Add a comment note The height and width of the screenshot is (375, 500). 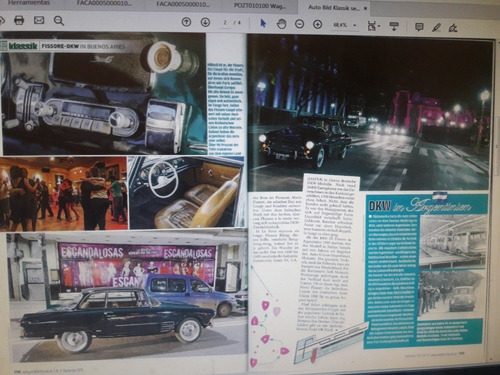419,27
